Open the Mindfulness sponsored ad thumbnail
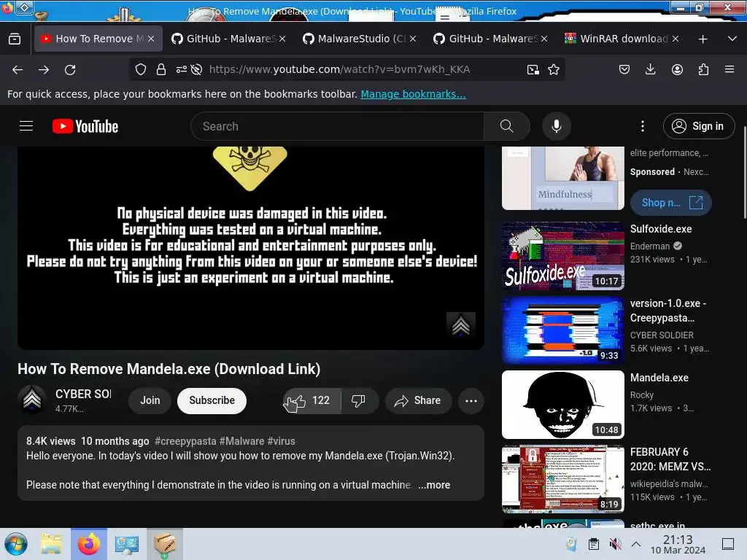 pyautogui.click(x=562, y=178)
